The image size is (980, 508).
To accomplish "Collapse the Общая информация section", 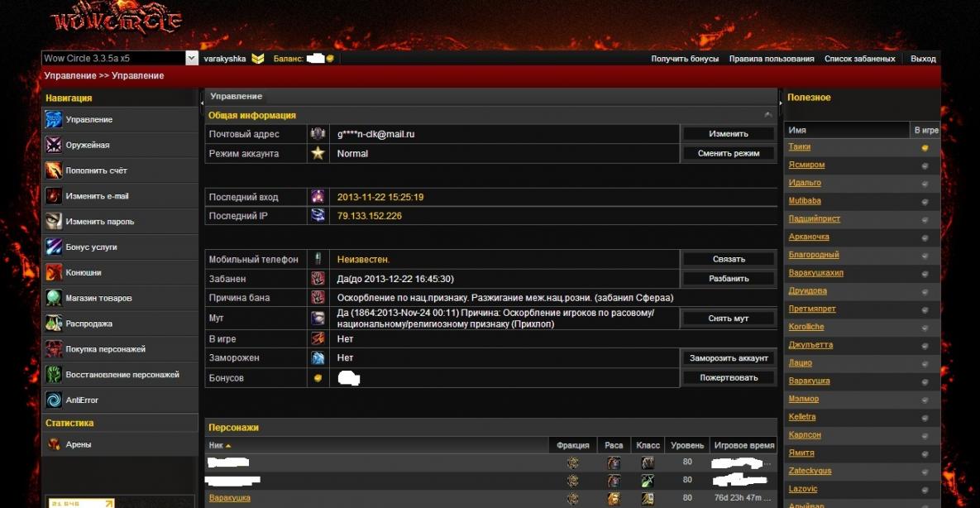I will click(768, 115).
